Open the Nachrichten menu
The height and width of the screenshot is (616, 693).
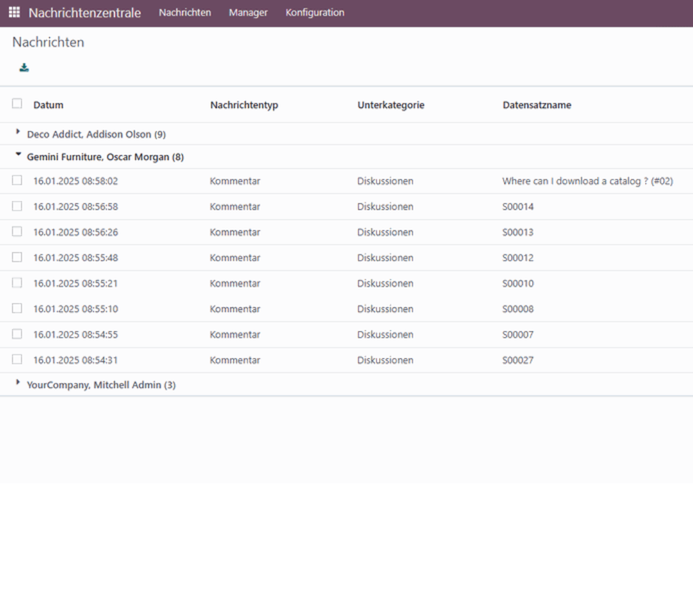tap(185, 12)
